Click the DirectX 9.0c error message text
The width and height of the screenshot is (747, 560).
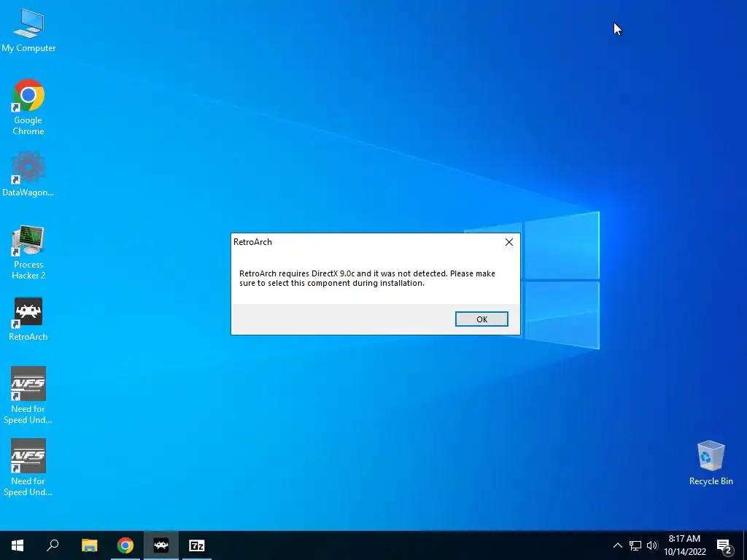367,278
